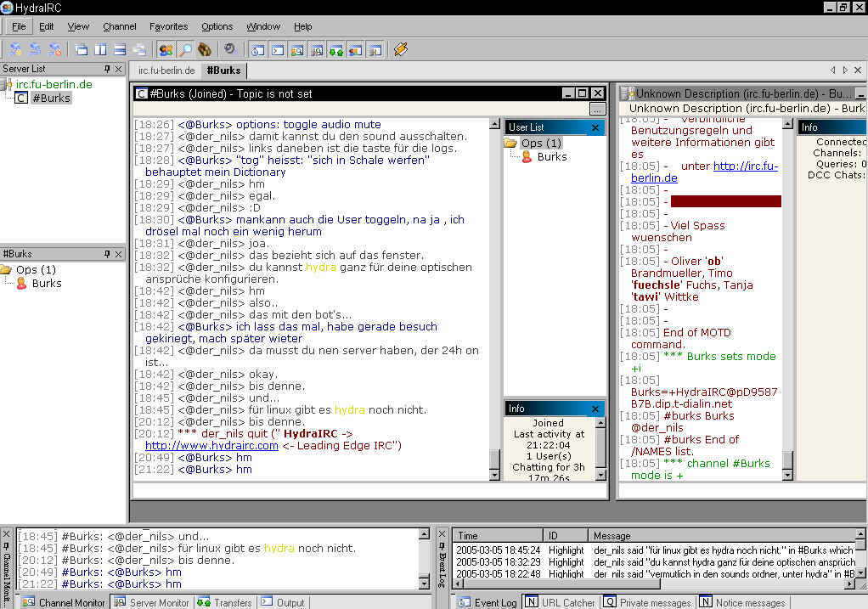Select the 18:32:29 event log row
The height and width of the screenshot is (609, 868).
pos(655,562)
